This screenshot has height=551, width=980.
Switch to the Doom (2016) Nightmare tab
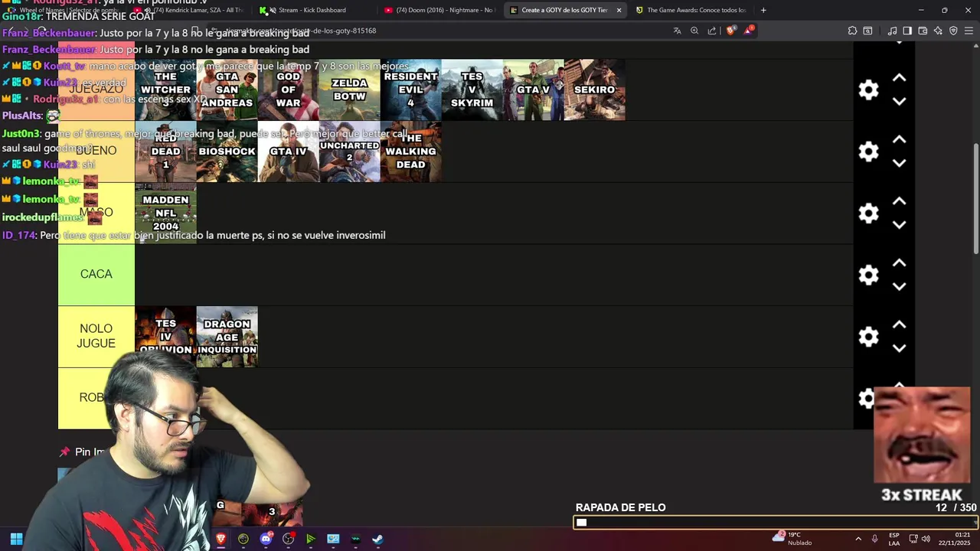439,10
